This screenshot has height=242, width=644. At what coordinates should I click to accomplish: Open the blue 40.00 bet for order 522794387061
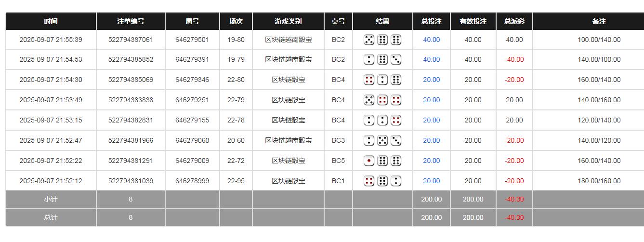431,40
